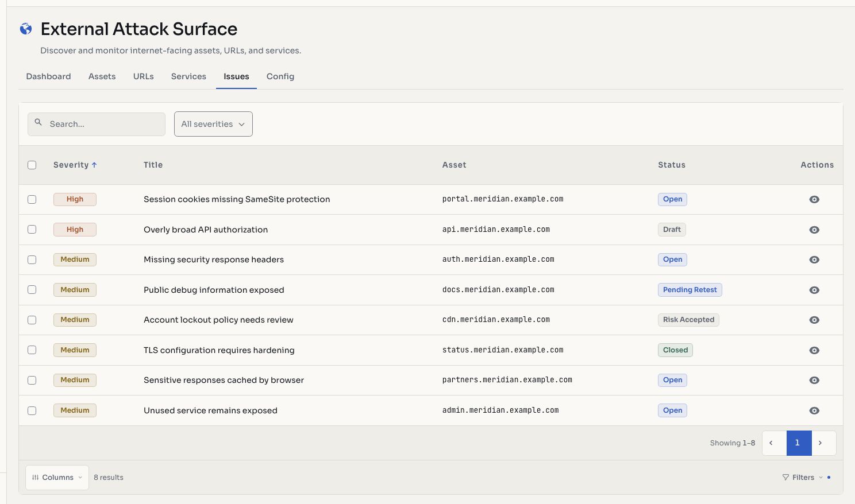Viewport: 855px width, 504px height.
Task: Select the Account lockout policy needs review row
Action: (x=32, y=320)
